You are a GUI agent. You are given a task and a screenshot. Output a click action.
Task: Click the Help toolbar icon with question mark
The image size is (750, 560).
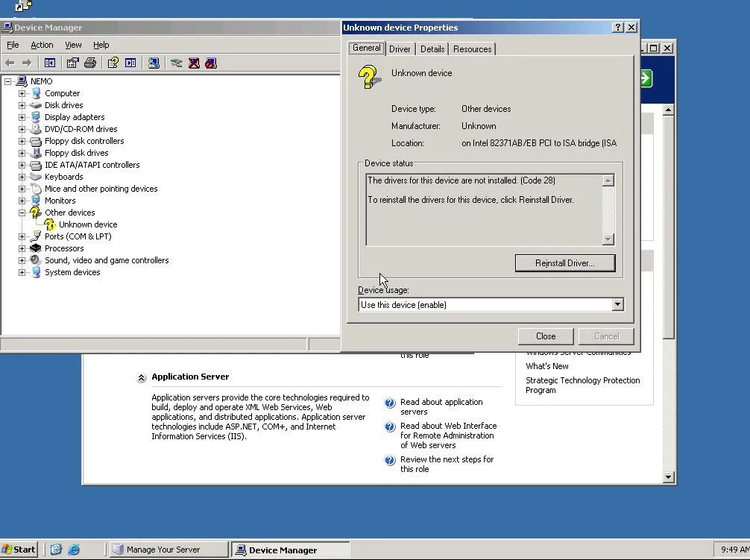[x=113, y=63]
